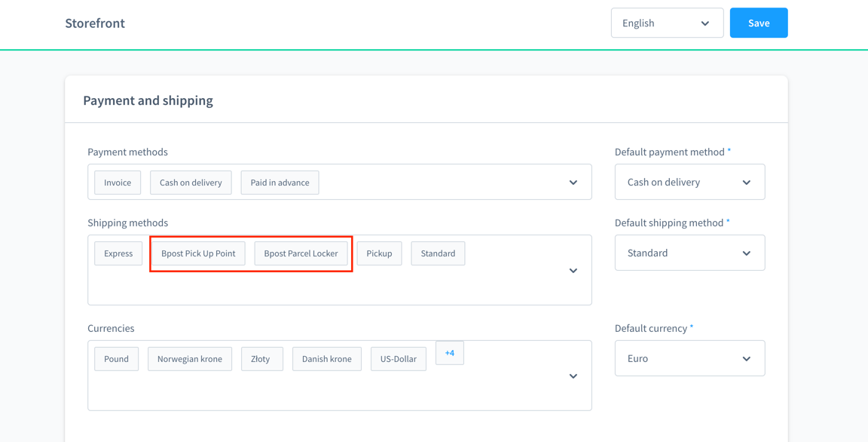The width and height of the screenshot is (868, 442).
Task: Click the Bpost Pick Up Point tag
Action: point(198,253)
